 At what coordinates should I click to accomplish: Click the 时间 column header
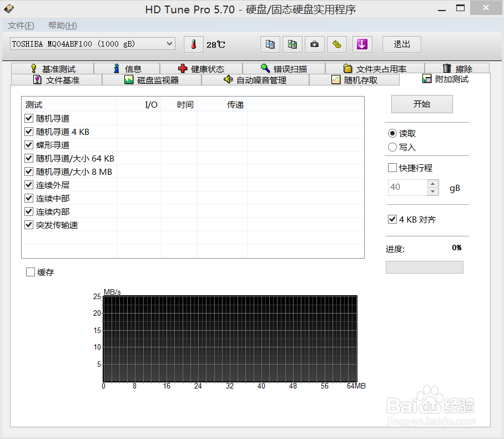click(179, 105)
